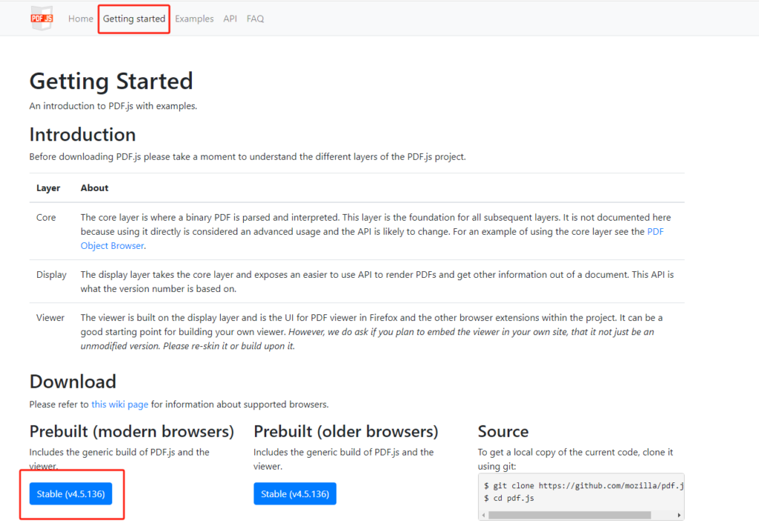
Task: Open the 'this wiki page' link
Action: pos(119,405)
